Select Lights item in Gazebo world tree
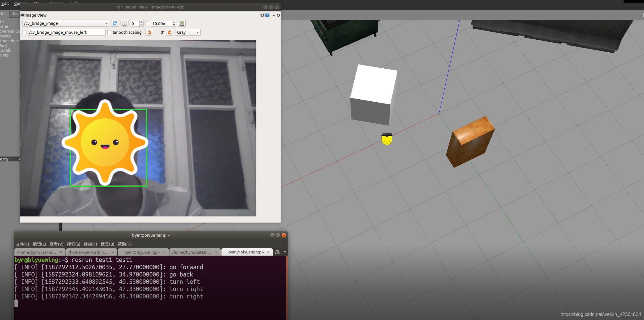This screenshot has height=320, width=644. pos(4,55)
